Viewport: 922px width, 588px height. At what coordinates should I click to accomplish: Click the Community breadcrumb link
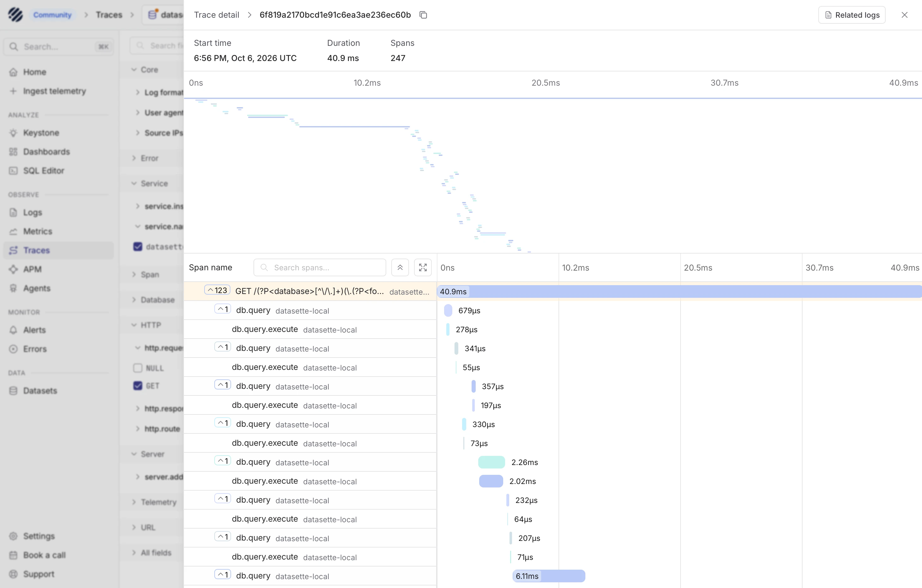(52, 15)
